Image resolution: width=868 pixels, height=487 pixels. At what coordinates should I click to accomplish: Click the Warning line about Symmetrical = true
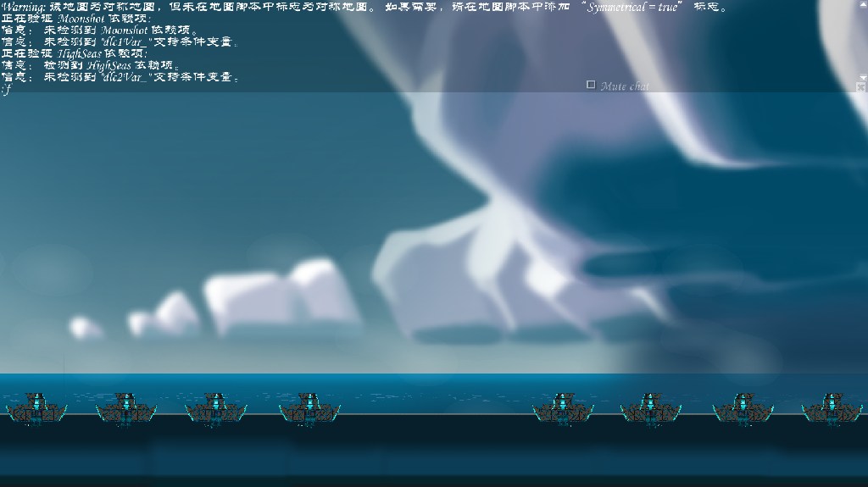364,7
